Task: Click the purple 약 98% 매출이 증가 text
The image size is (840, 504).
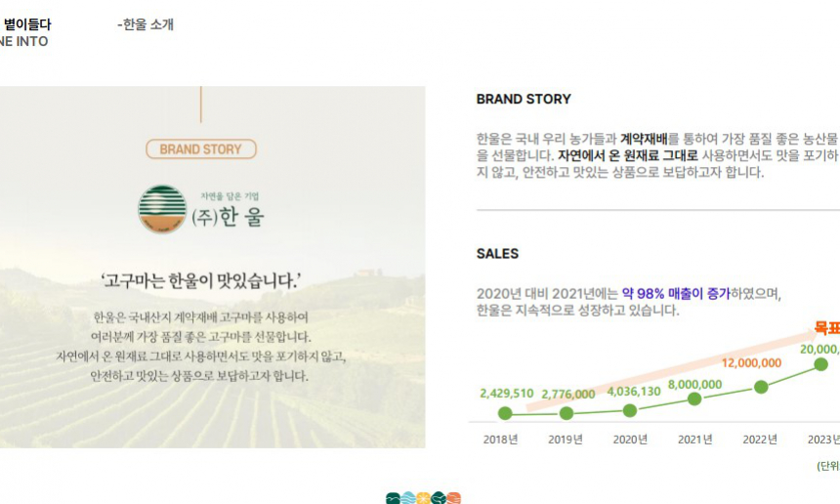Action: tap(676, 293)
